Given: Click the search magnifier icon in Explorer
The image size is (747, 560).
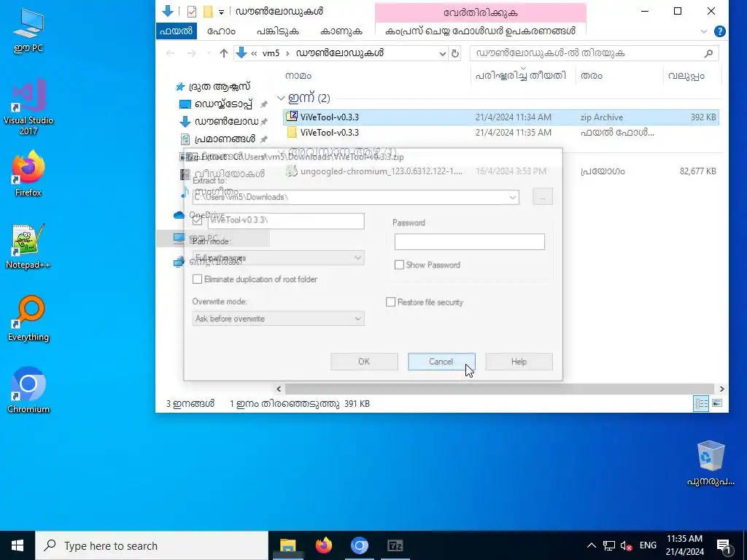Looking at the screenshot, I should 708,53.
